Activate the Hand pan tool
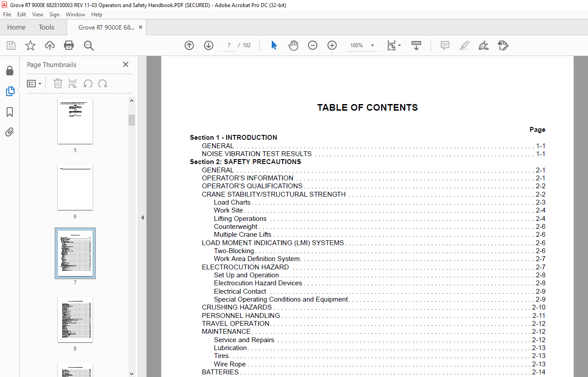 pyautogui.click(x=293, y=45)
